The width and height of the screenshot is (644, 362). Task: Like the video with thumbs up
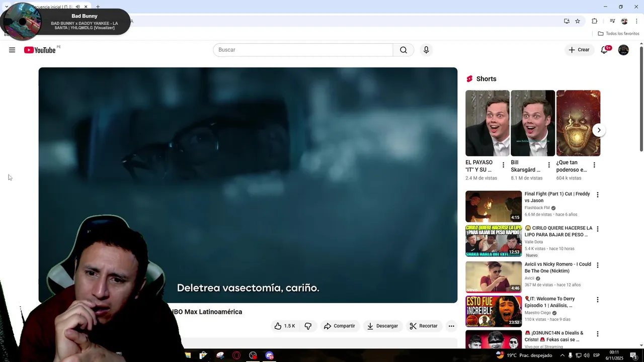pos(285,326)
